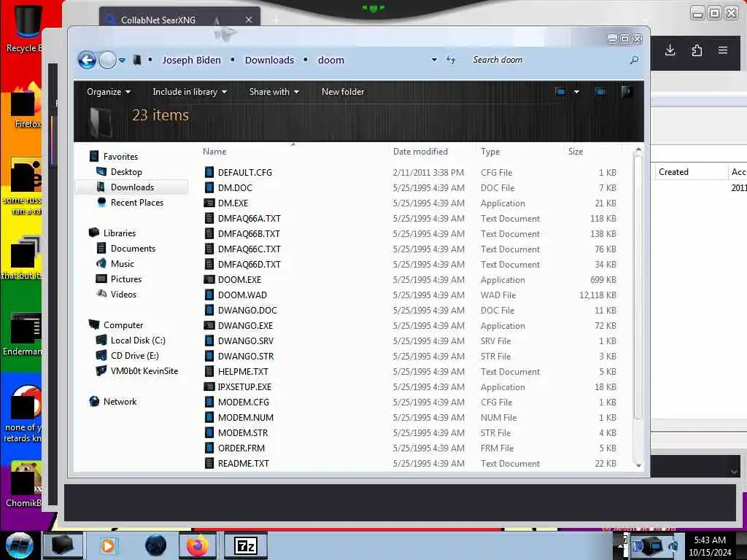747x560 pixels.
Task: Open the Documents library
Action: coord(133,248)
